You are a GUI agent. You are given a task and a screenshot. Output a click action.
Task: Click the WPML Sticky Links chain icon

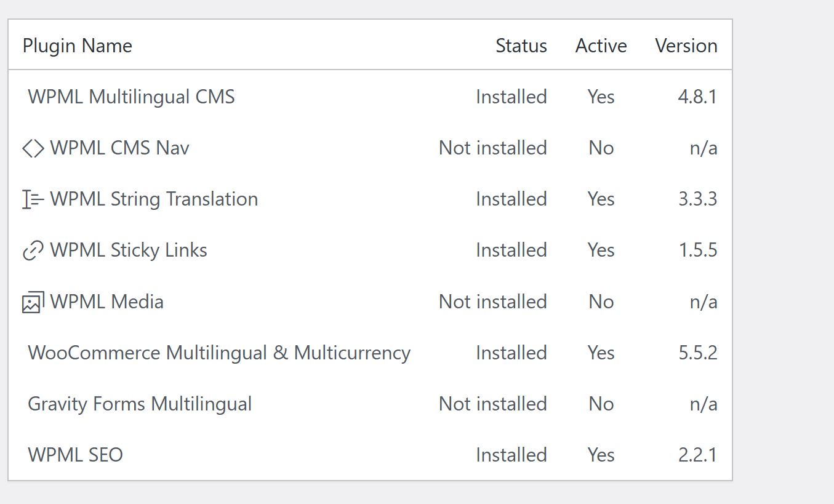33,250
